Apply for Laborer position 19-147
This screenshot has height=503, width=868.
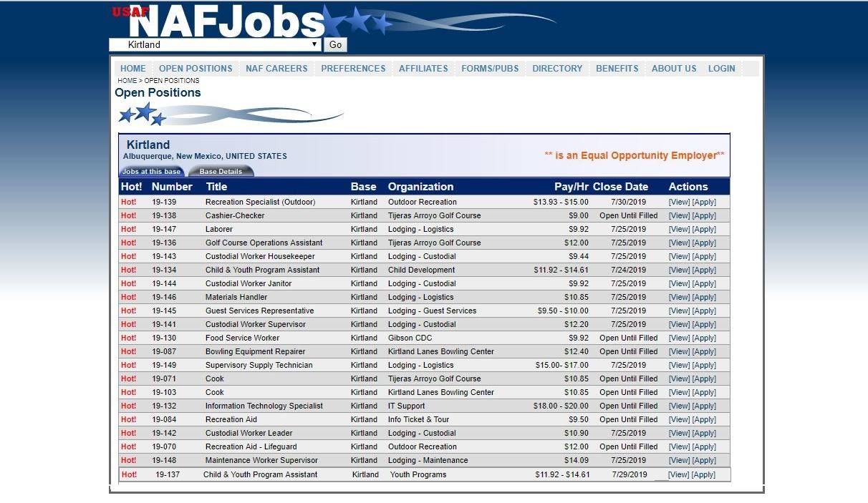pyautogui.click(x=704, y=230)
